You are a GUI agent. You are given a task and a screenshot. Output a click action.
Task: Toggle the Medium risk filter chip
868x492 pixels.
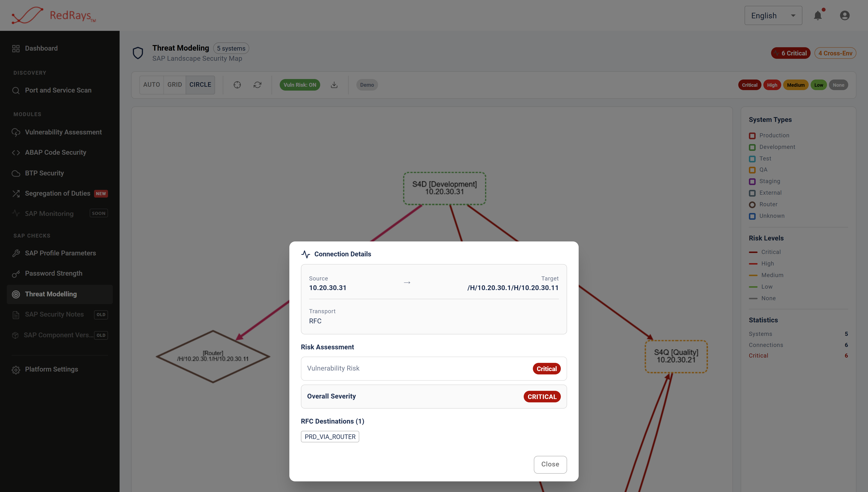pyautogui.click(x=796, y=85)
